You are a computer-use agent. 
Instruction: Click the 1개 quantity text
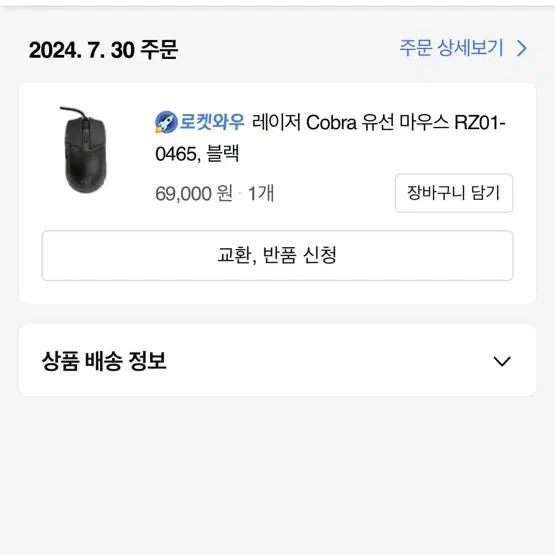261,194
